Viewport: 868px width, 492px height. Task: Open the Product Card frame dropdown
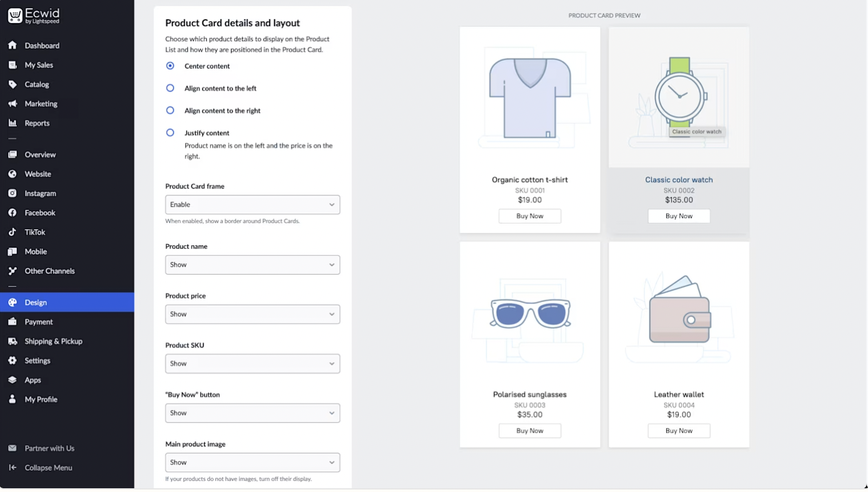[252, 205]
